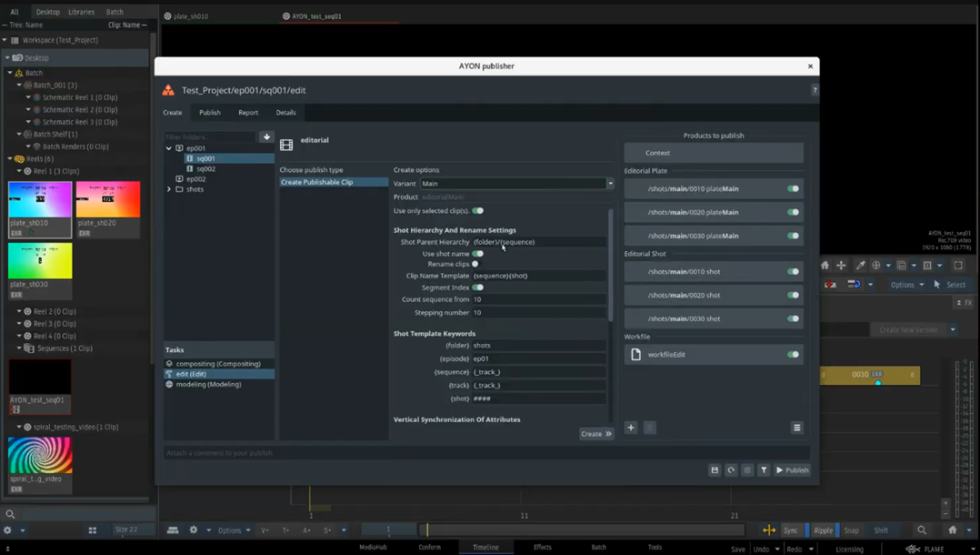Toggle the Use shot name switch

click(478, 254)
